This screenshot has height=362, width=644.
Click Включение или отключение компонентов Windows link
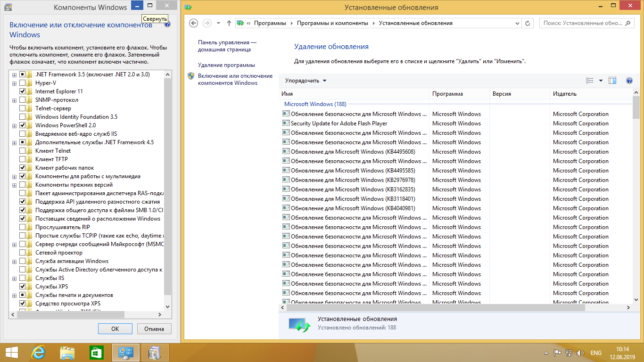coord(235,79)
